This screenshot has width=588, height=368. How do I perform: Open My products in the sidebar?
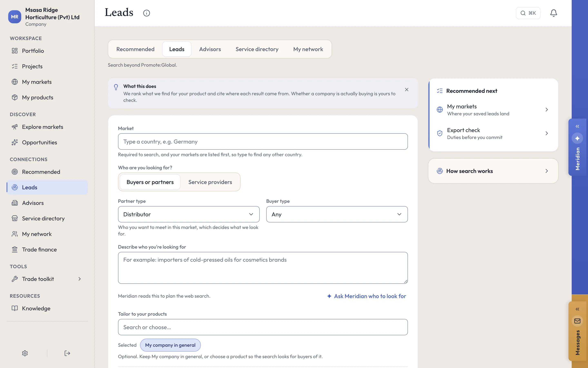tap(47, 97)
